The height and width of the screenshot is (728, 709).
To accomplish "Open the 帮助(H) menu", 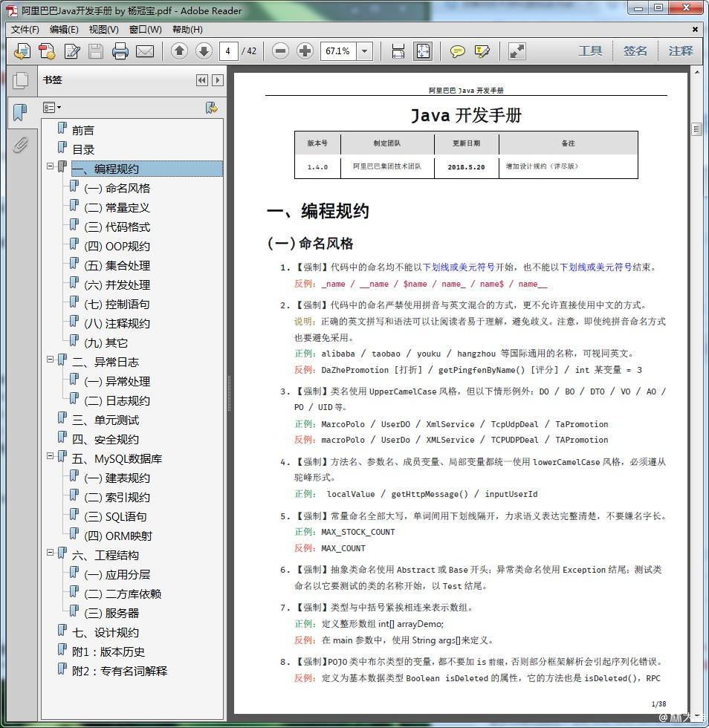I will (x=187, y=29).
